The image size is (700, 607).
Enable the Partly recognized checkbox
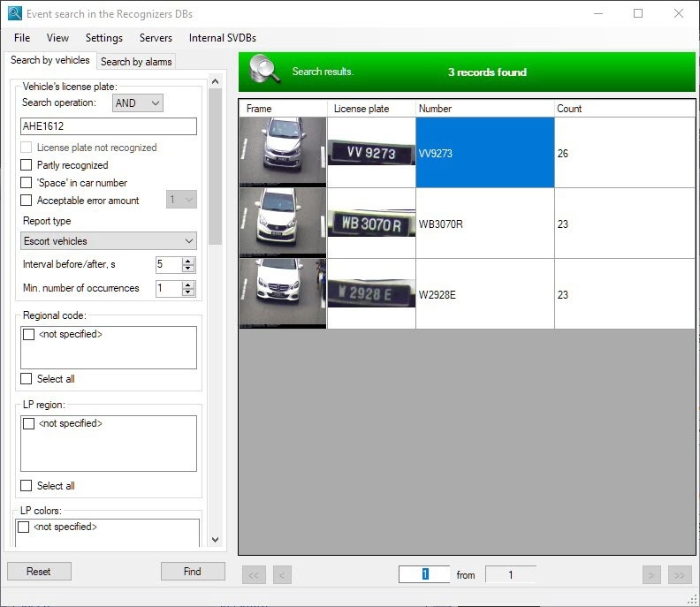(x=27, y=165)
